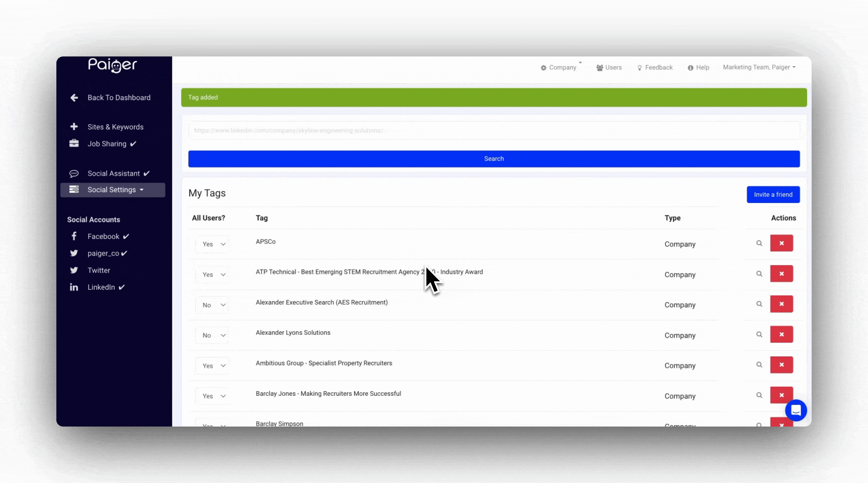The width and height of the screenshot is (868, 483).
Task: Open the Feedback link
Action: 655,68
